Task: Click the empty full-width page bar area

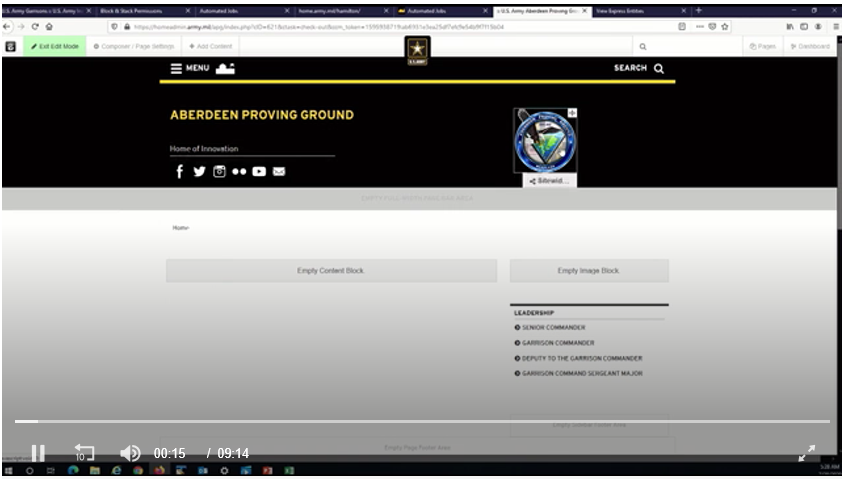Action: 419,198
